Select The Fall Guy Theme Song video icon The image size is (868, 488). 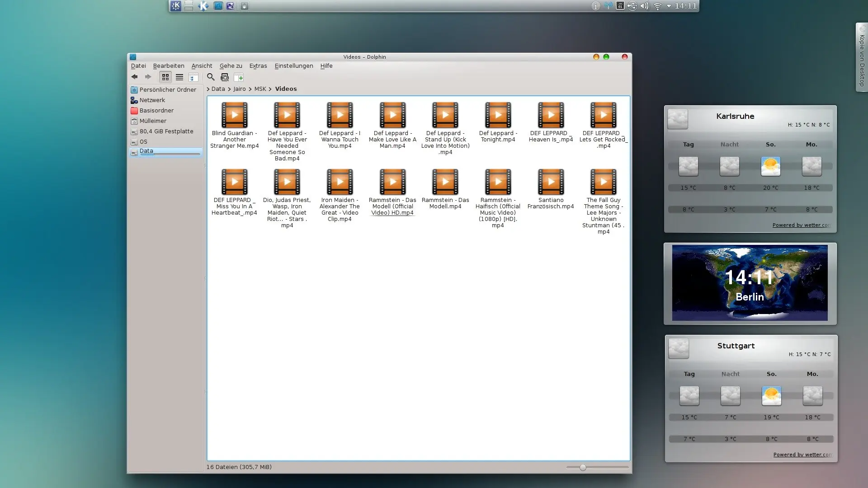click(604, 182)
